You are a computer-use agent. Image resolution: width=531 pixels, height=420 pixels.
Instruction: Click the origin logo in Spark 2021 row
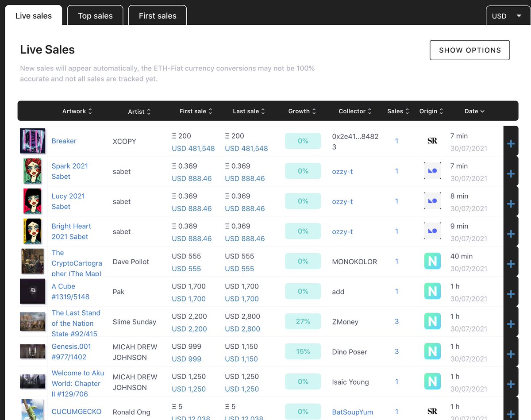point(432,170)
